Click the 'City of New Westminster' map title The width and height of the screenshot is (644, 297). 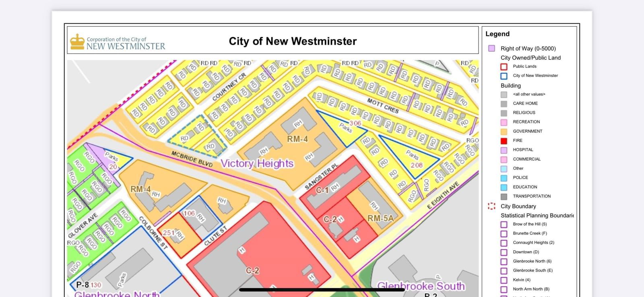tap(293, 41)
